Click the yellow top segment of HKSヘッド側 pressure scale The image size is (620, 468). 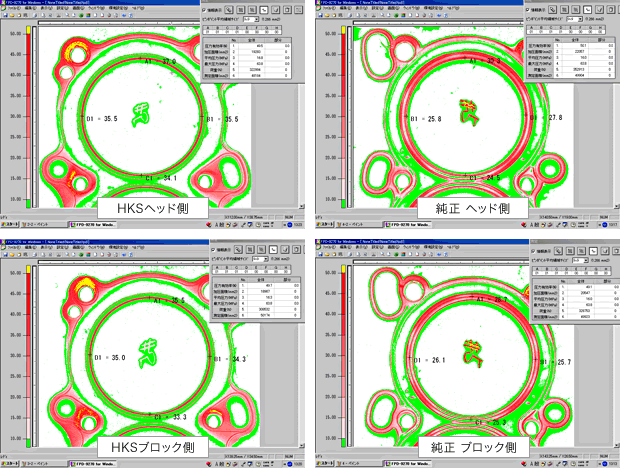[28, 30]
